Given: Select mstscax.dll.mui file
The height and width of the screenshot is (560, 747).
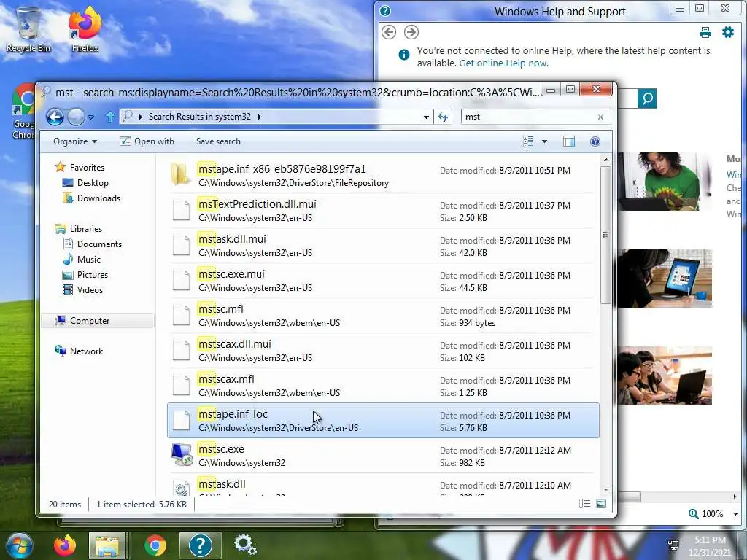Looking at the screenshot, I should [x=382, y=351].
